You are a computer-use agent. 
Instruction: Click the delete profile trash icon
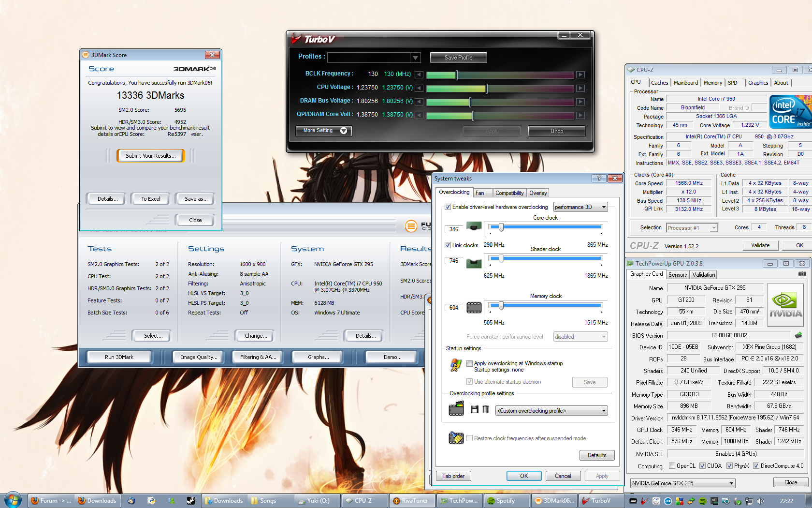486,410
